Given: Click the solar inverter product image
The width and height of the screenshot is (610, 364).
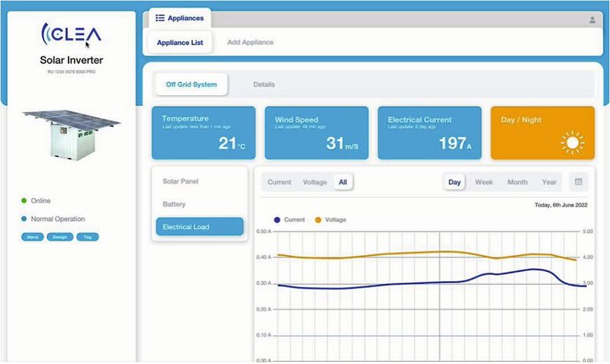Looking at the screenshot, I should [72, 135].
